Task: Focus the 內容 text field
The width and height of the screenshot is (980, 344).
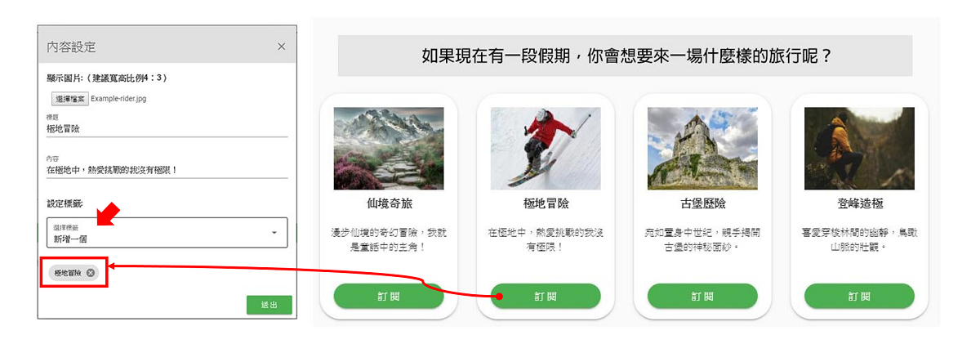Action: coord(167,170)
